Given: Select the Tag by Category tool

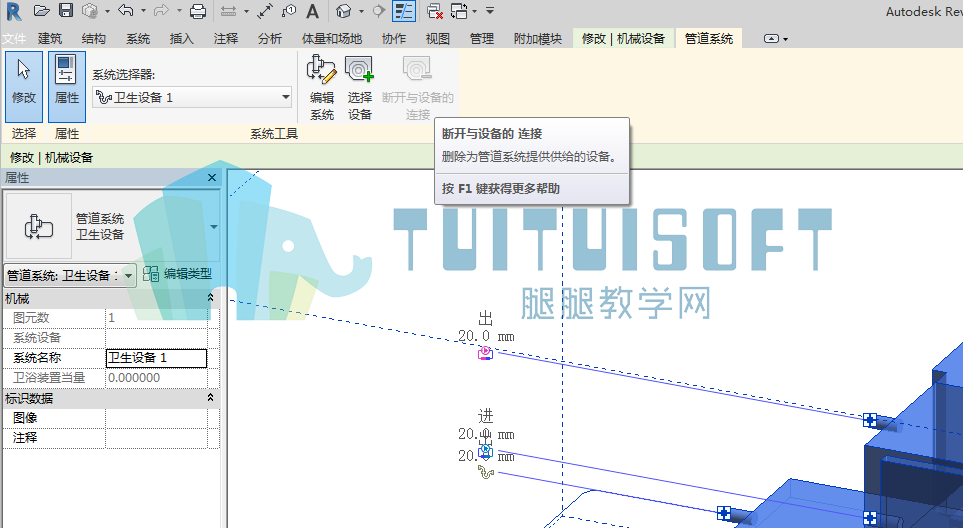Looking at the screenshot, I should pyautogui.click(x=289, y=11).
